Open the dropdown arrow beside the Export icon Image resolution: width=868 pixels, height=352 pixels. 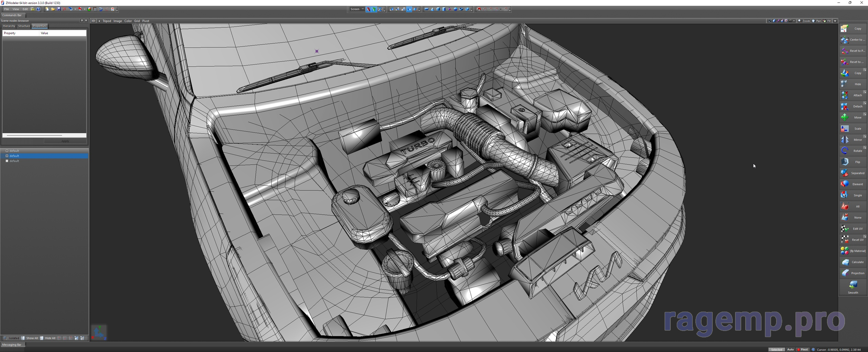pos(85,9)
